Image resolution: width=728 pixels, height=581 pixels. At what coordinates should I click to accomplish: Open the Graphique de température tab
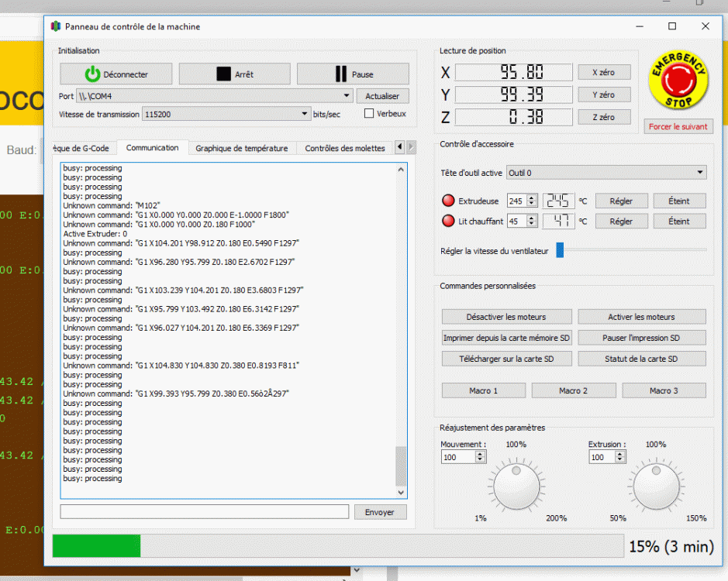coord(241,148)
